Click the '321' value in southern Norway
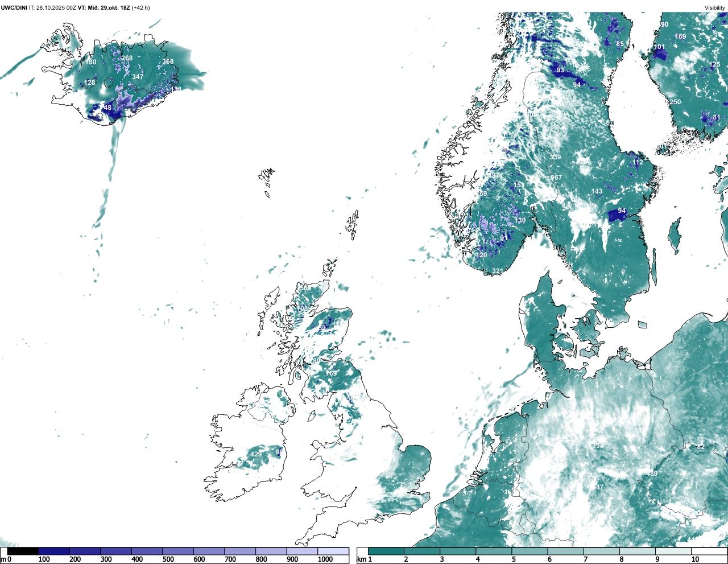This screenshot has height=564, width=728. click(x=498, y=271)
